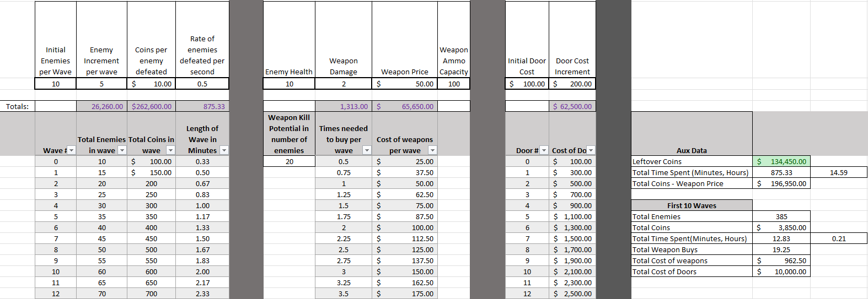Select the wave 0 coins cell '$ 100.00'

(151, 161)
